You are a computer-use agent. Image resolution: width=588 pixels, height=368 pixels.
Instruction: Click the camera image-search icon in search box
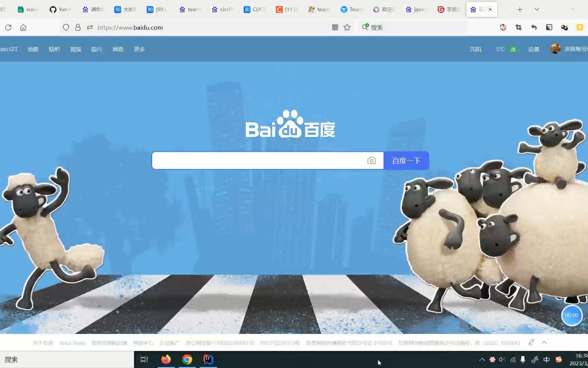coord(372,160)
